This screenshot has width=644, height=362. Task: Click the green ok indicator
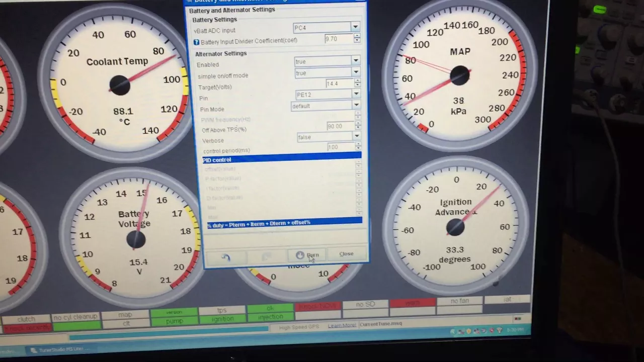(x=270, y=308)
